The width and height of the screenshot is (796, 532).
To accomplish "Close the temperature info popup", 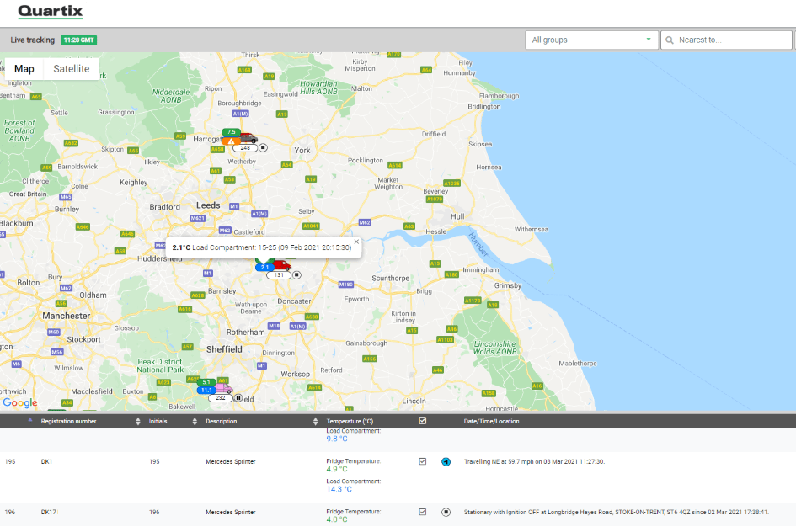I will 356,242.
